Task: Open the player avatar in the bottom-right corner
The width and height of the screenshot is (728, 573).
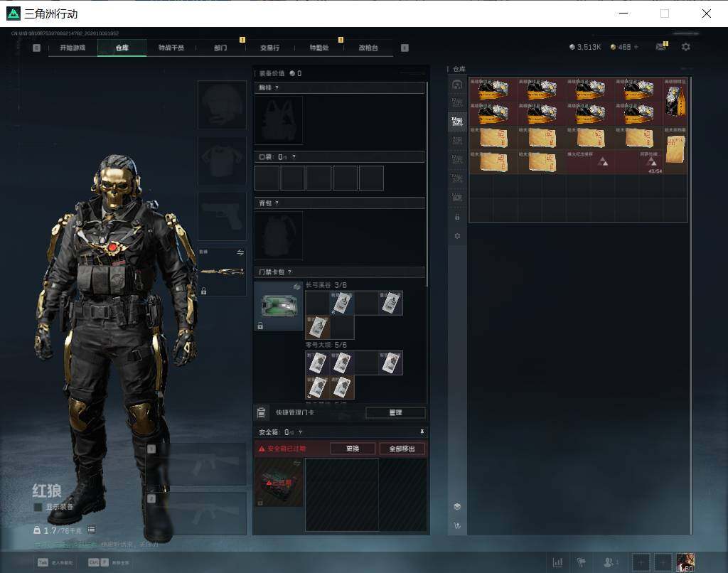Action: [x=685, y=562]
